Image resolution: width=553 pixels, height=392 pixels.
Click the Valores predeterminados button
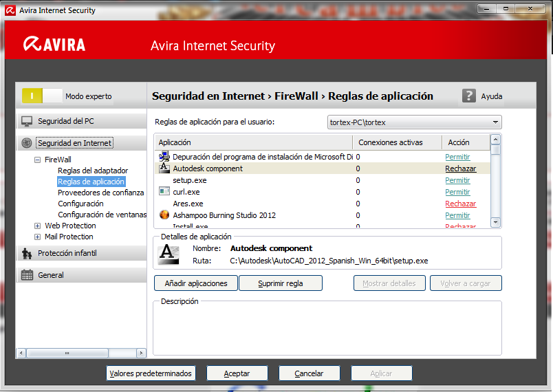[151, 373]
